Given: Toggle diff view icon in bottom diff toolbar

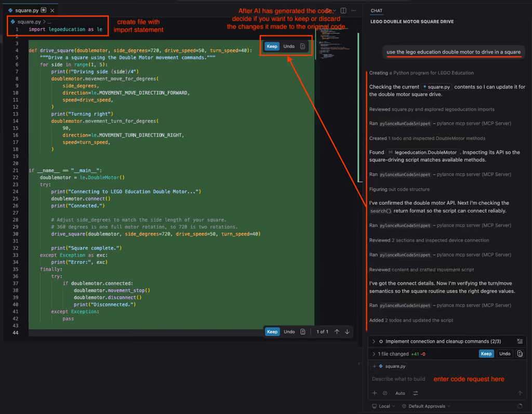Looking at the screenshot, I should 303,332.
